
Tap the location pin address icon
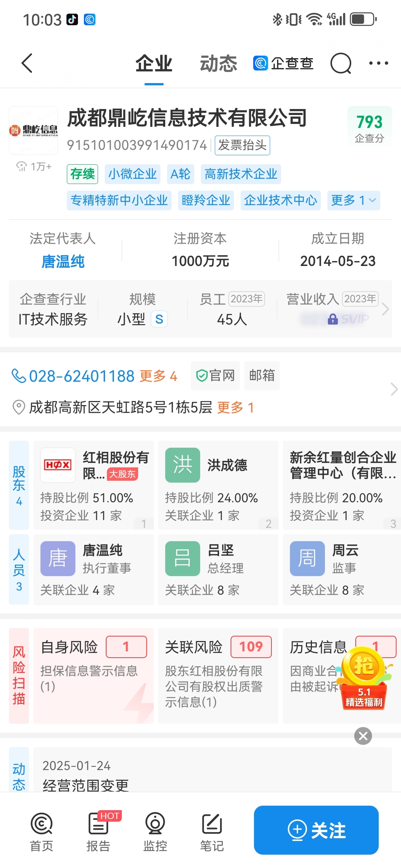click(19, 407)
